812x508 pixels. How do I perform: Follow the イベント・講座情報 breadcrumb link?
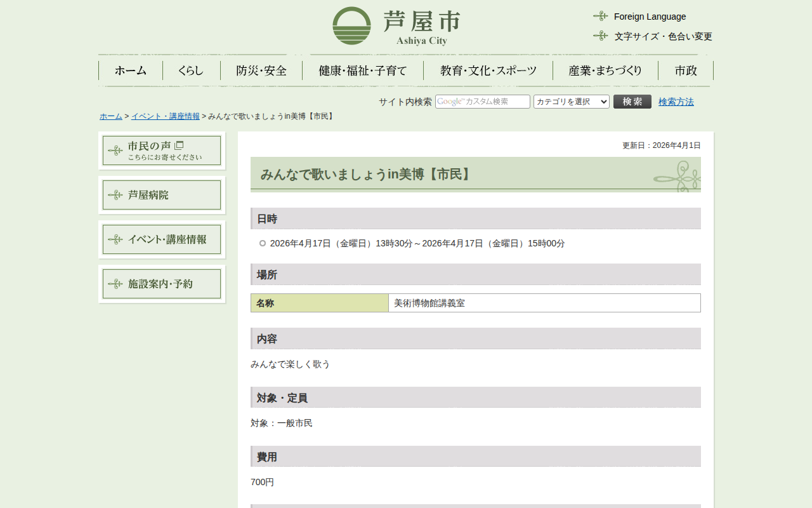click(165, 116)
